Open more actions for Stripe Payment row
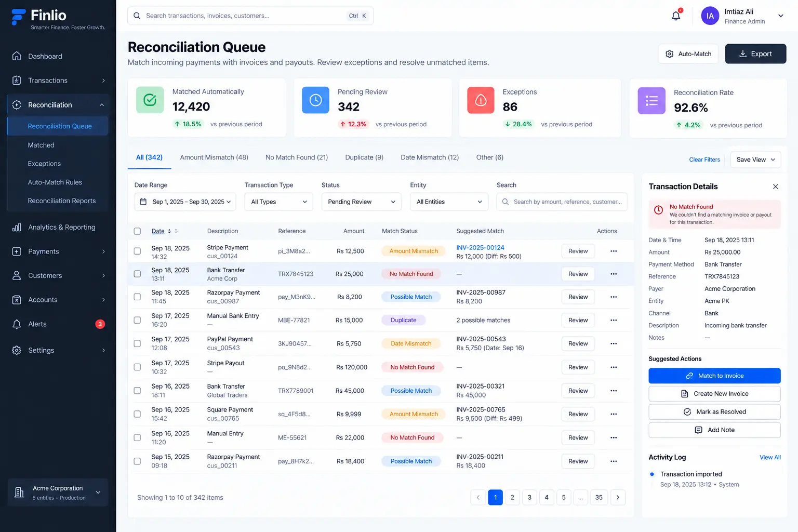The image size is (798, 532). pyautogui.click(x=614, y=251)
